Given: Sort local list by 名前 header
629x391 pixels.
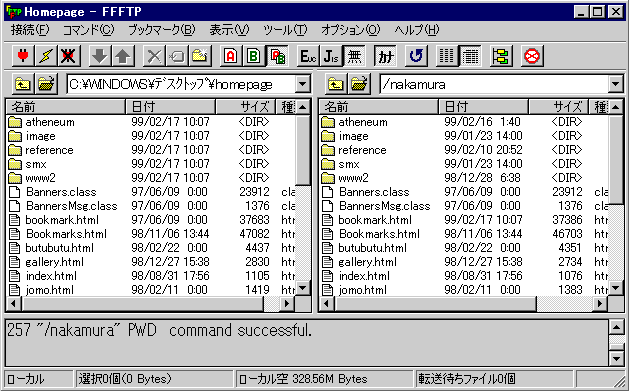Looking at the screenshot, I should click(x=66, y=107).
